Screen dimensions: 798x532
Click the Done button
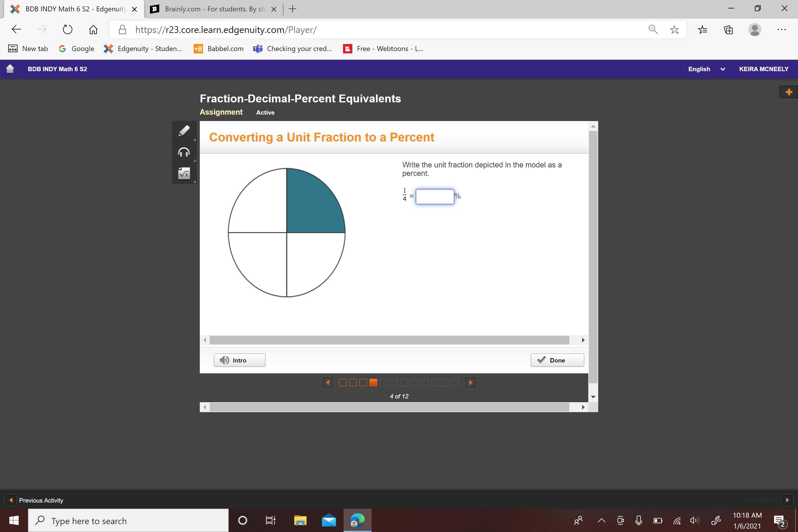[557, 360]
